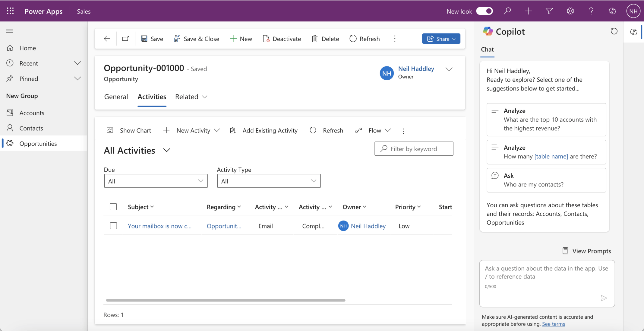Open the Activity Type dropdown

tap(269, 181)
